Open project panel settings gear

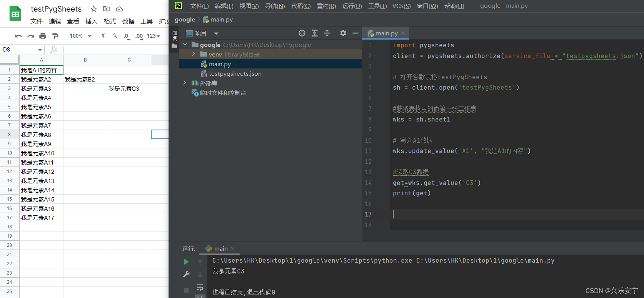click(343, 33)
